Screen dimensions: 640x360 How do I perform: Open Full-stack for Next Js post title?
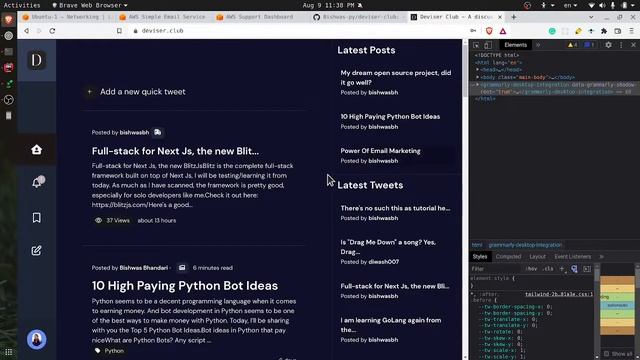click(175, 151)
